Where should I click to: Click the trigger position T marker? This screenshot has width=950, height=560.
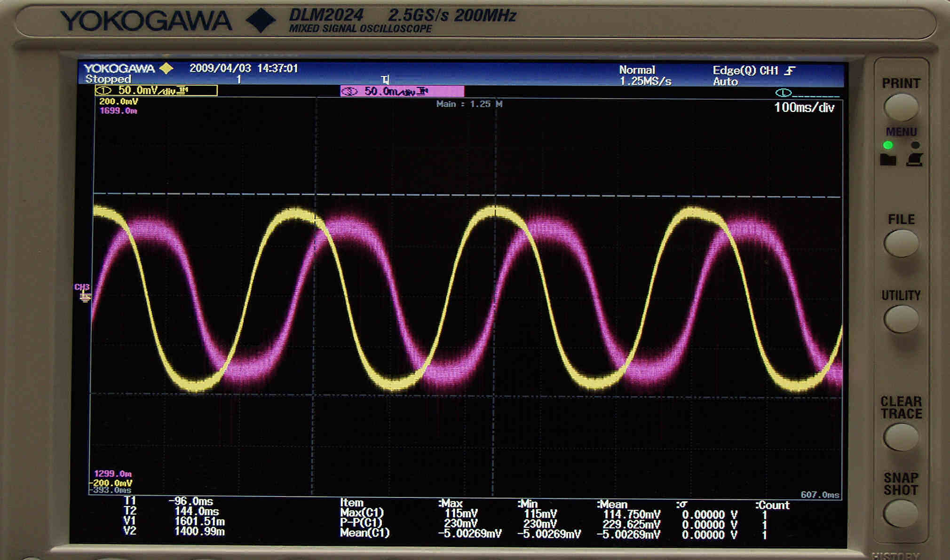coord(385,79)
